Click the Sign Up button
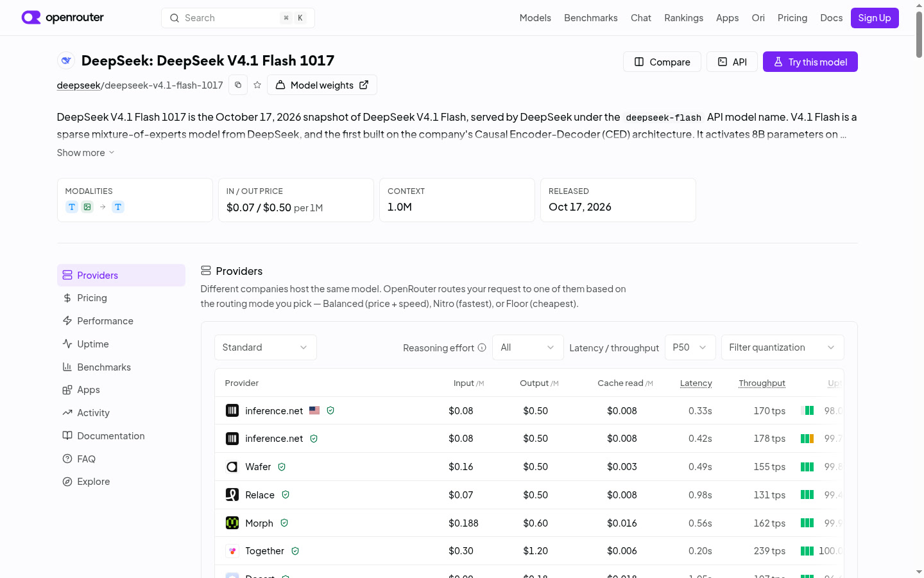Viewport: 924px width, 578px height. tap(875, 18)
